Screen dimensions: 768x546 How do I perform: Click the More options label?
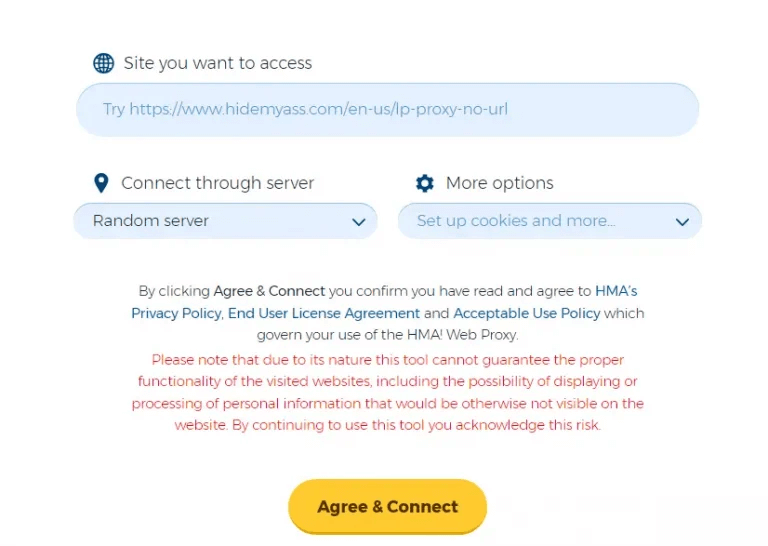pyautogui.click(x=500, y=183)
